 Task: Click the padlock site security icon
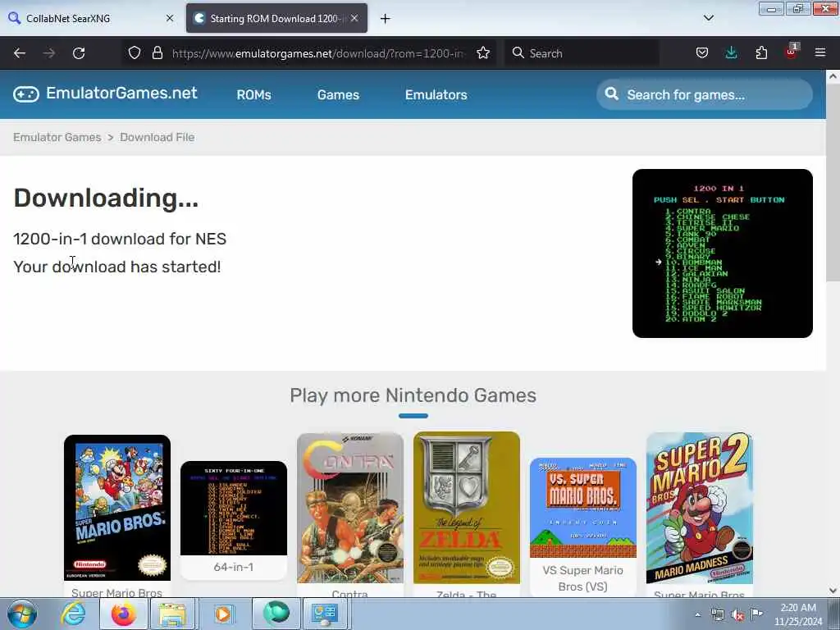157,52
